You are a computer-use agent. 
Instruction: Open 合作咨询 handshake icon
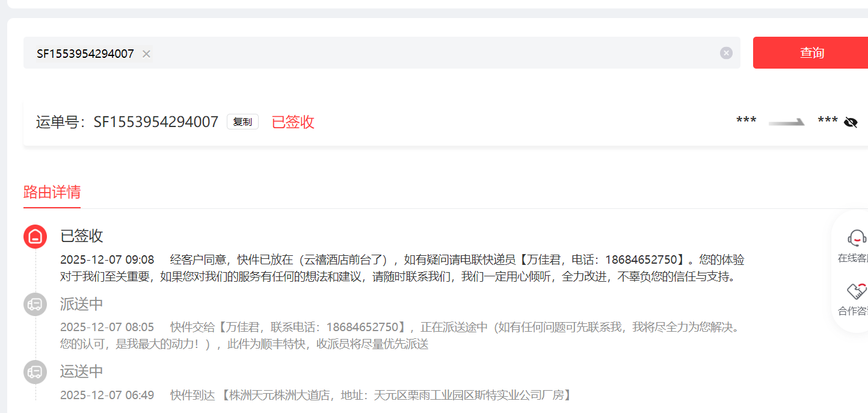[856, 291]
